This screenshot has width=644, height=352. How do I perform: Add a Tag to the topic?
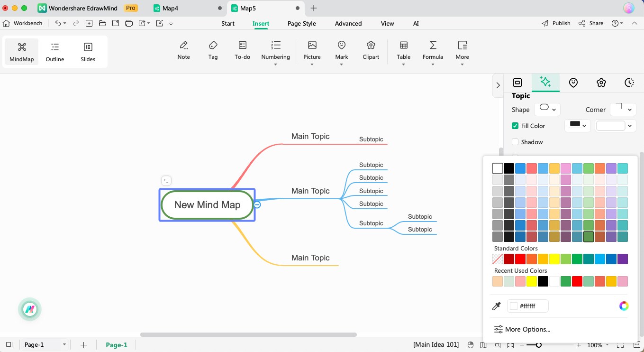(x=213, y=50)
